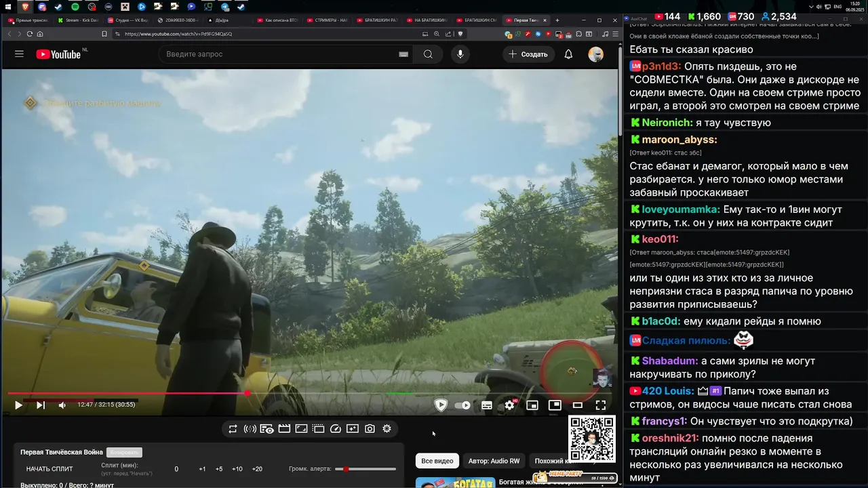Click the browser home button
868x488 pixels.
40,34
